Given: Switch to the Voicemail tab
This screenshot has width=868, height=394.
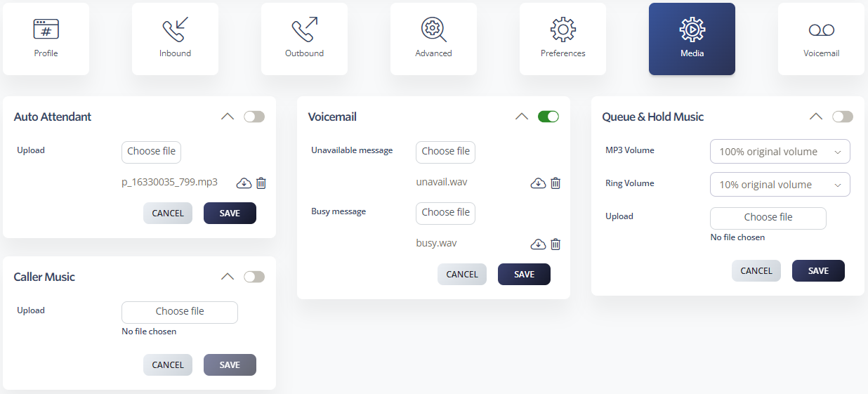Looking at the screenshot, I should [821, 39].
